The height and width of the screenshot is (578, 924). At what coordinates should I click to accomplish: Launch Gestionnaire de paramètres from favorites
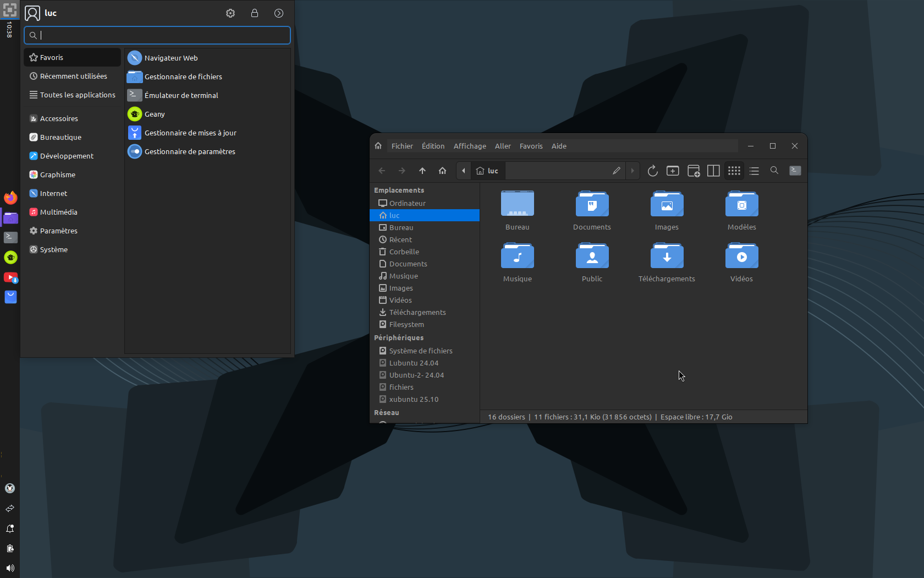[189, 151]
